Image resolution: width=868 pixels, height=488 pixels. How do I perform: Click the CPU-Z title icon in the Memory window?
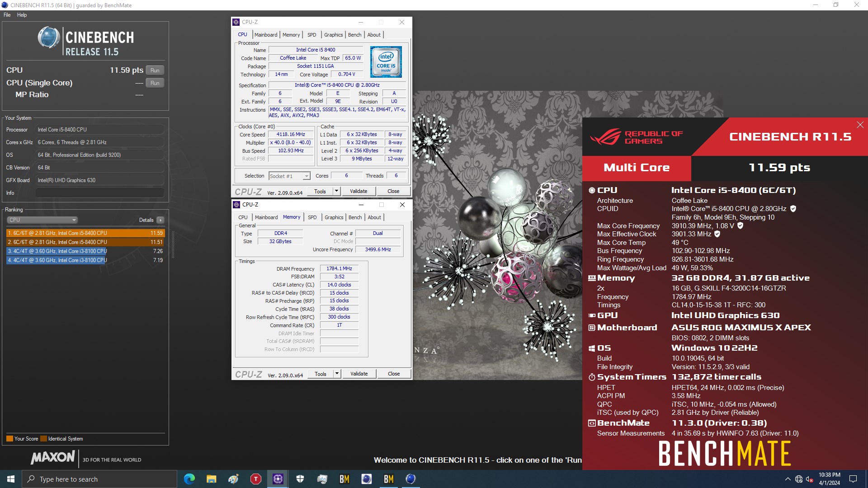(x=236, y=205)
